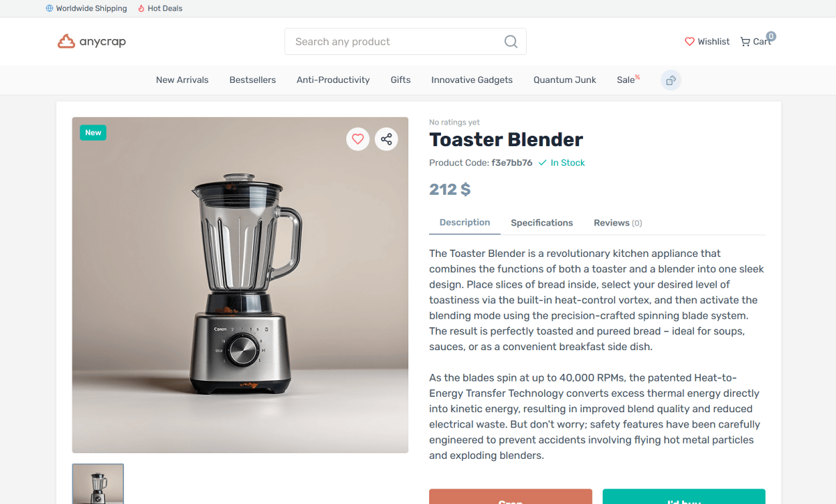Open the Reviews (0) tab
This screenshot has height=504, width=836.
pos(618,223)
